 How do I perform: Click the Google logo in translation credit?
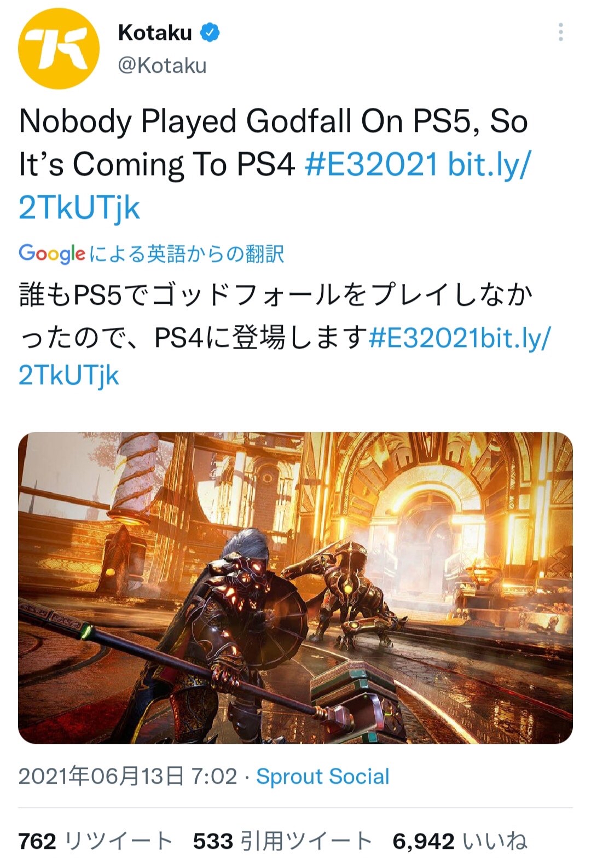pos(52,253)
